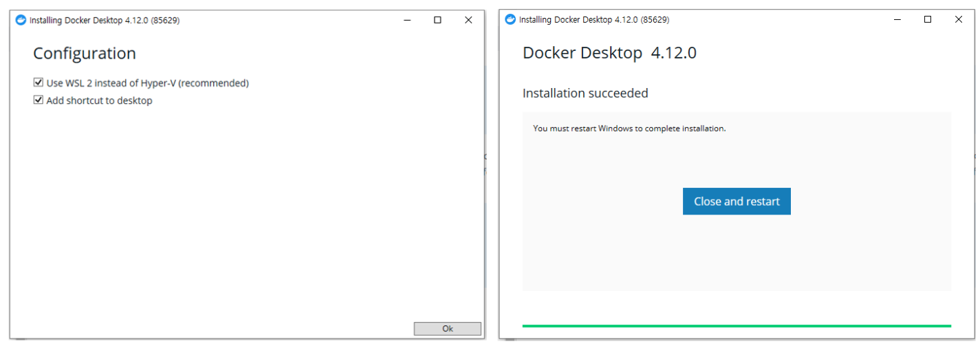Click the Docker Desktop 4.12.0 heading

[609, 53]
